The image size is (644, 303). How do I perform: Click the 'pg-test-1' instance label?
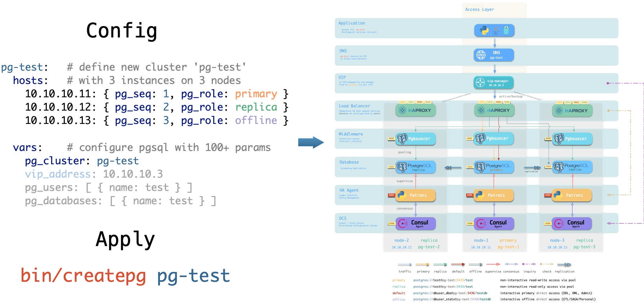[x=509, y=247]
